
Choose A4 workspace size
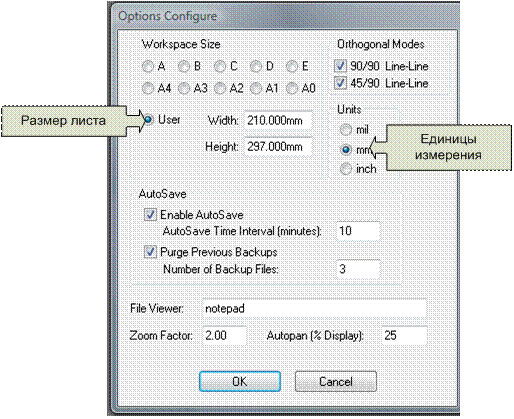pos(148,89)
